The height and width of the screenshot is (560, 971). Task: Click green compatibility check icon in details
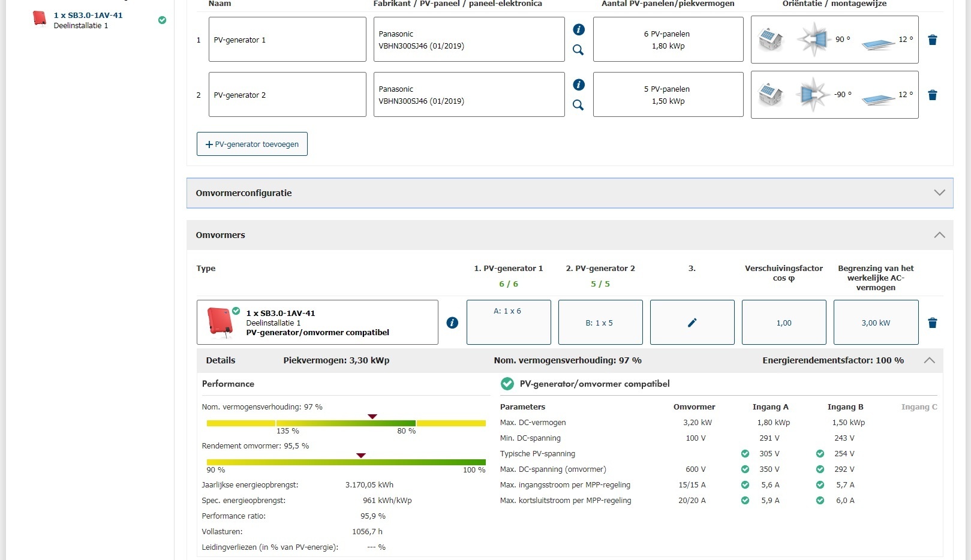coord(507,384)
